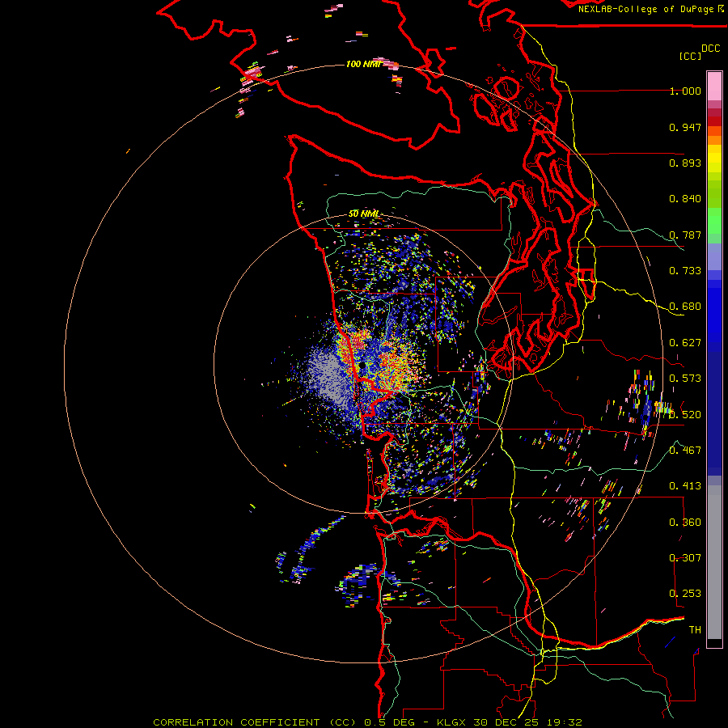Click the Correlation Coefficient caption at bottom
This screenshot has width=728, height=728.
367,722
